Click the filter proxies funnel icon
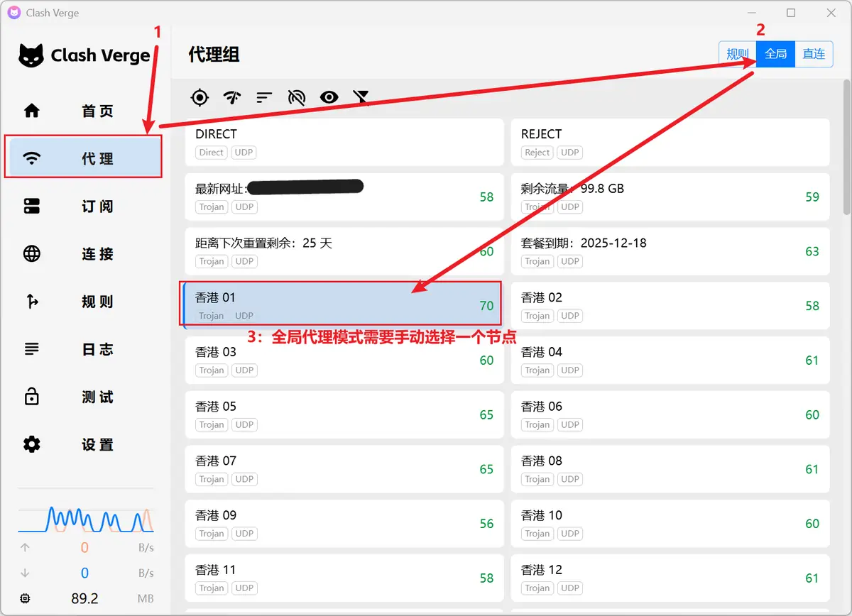 [x=361, y=98]
